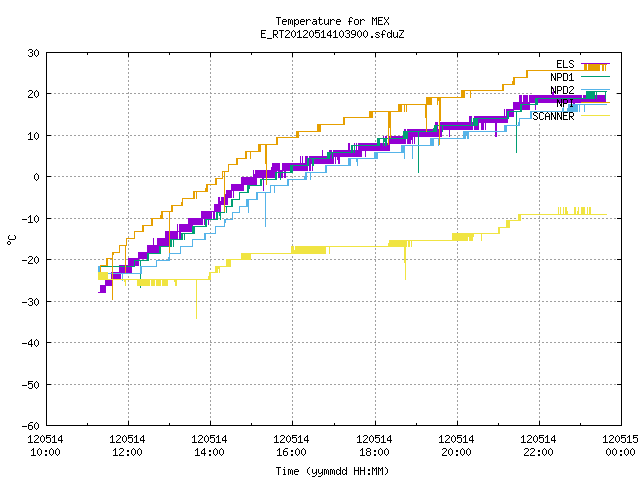Click the y-axis label -60
Screen dimensions: 640x480
31,426
